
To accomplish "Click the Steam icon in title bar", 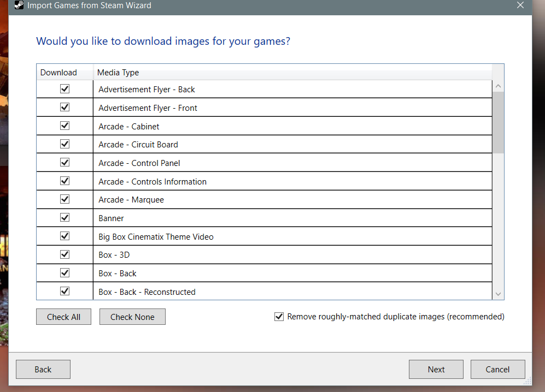I will click(x=19, y=5).
